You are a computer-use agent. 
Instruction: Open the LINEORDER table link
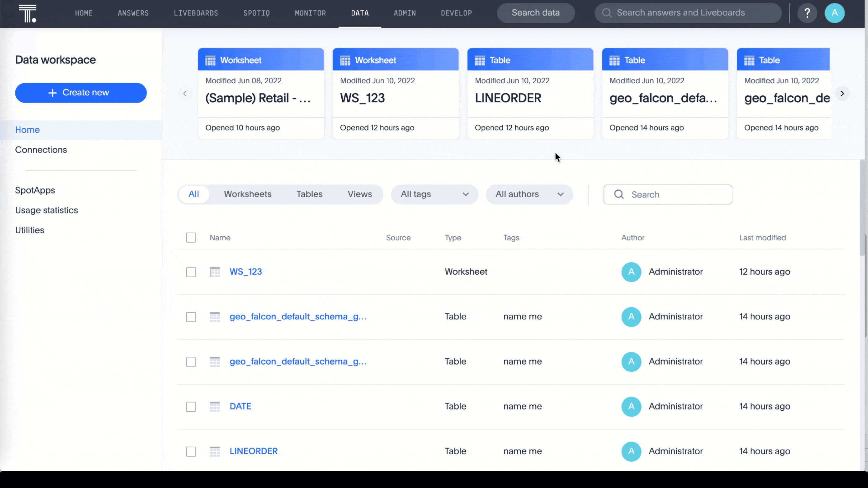[253, 451]
